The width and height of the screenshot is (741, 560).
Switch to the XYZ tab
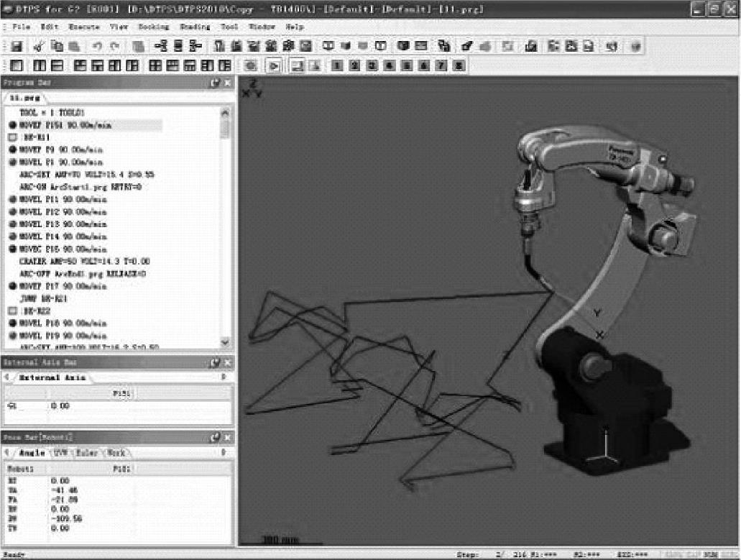click(x=61, y=453)
